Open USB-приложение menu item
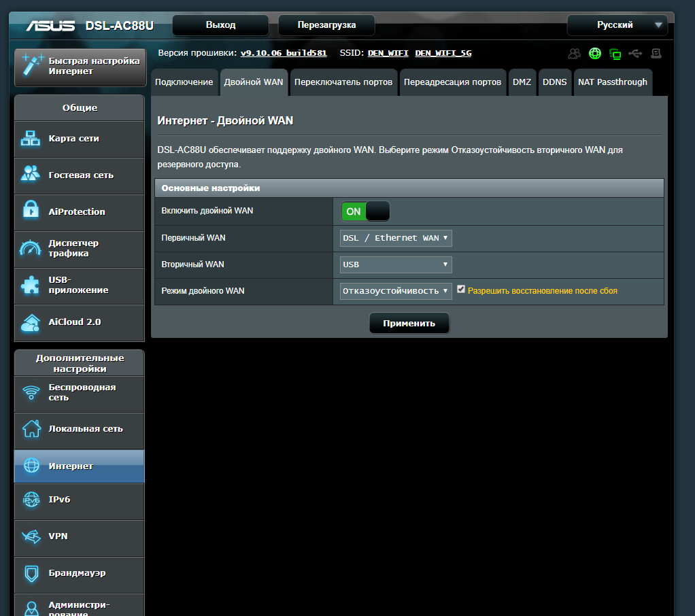The image size is (695, 616). click(x=80, y=286)
